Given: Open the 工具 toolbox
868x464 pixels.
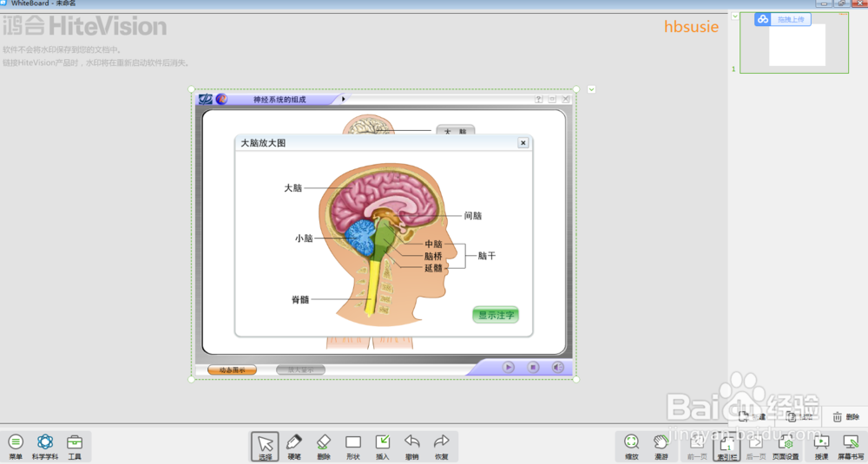Looking at the screenshot, I should (x=74, y=447).
